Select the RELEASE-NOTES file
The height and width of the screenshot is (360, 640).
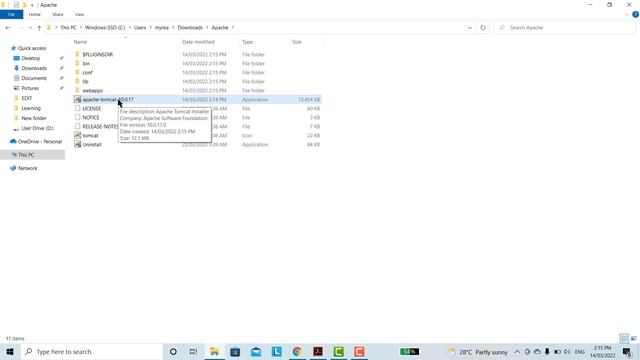[100, 127]
